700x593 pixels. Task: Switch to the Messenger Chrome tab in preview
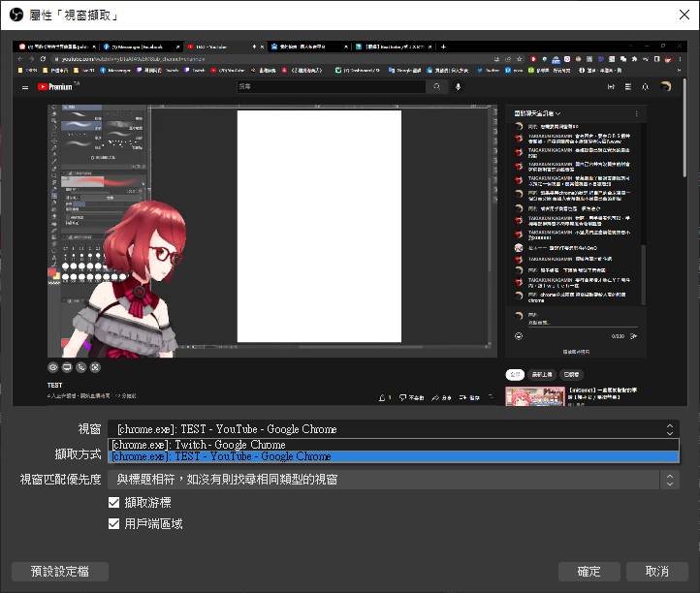(142, 47)
